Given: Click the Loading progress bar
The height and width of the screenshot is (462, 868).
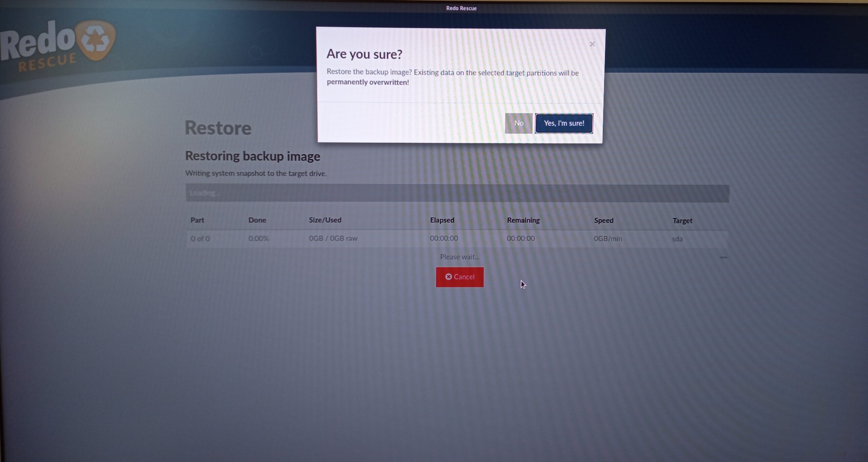Looking at the screenshot, I should pos(457,193).
